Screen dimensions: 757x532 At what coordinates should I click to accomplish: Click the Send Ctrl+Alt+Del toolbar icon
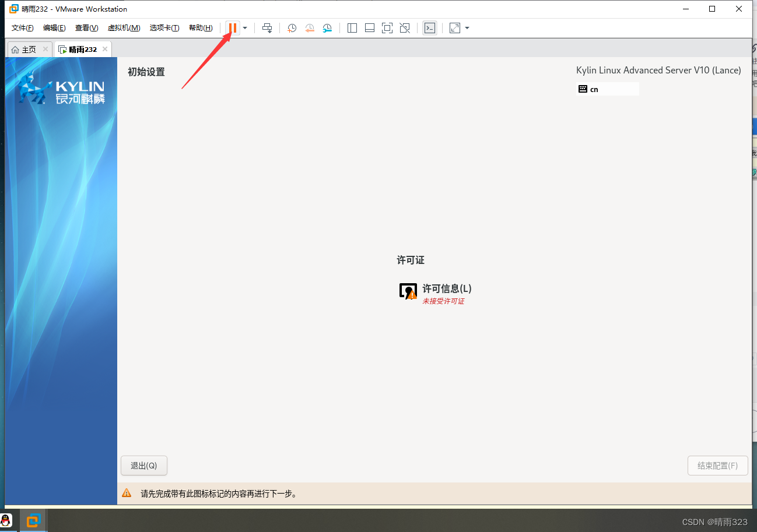click(267, 28)
